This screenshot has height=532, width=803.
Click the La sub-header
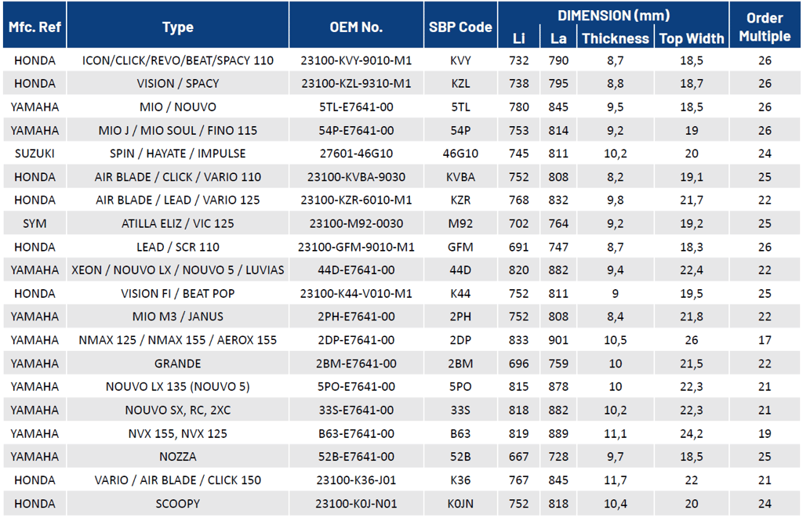point(558,38)
